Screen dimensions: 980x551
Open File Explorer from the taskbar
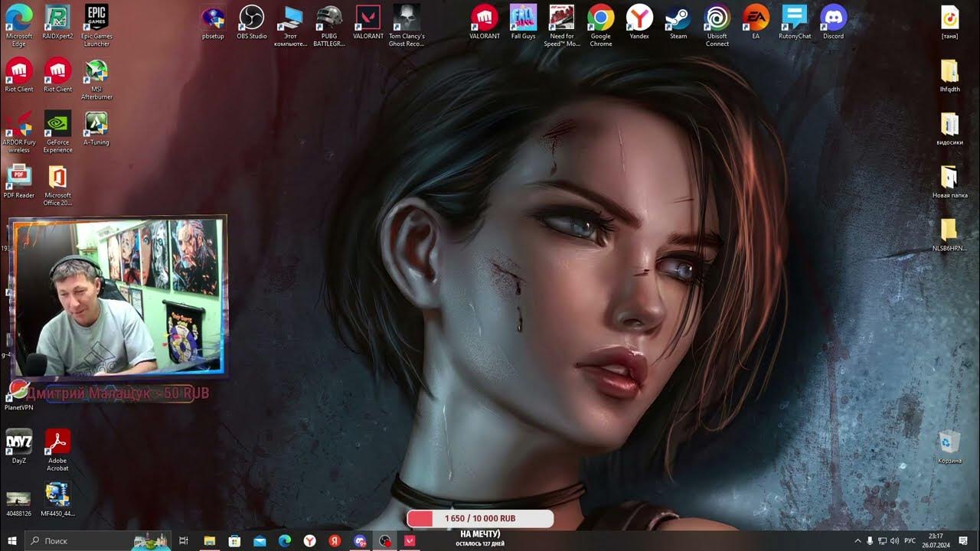coord(209,541)
